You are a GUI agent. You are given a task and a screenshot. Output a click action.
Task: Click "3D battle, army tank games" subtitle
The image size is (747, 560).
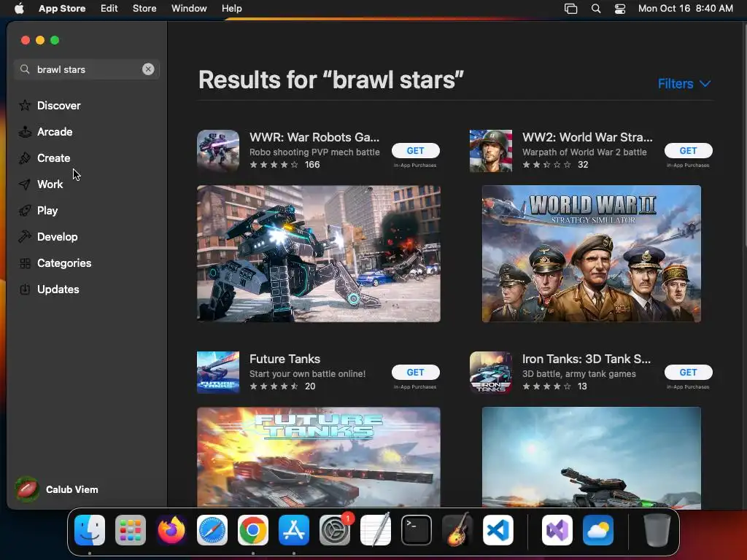[x=578, y=374]
